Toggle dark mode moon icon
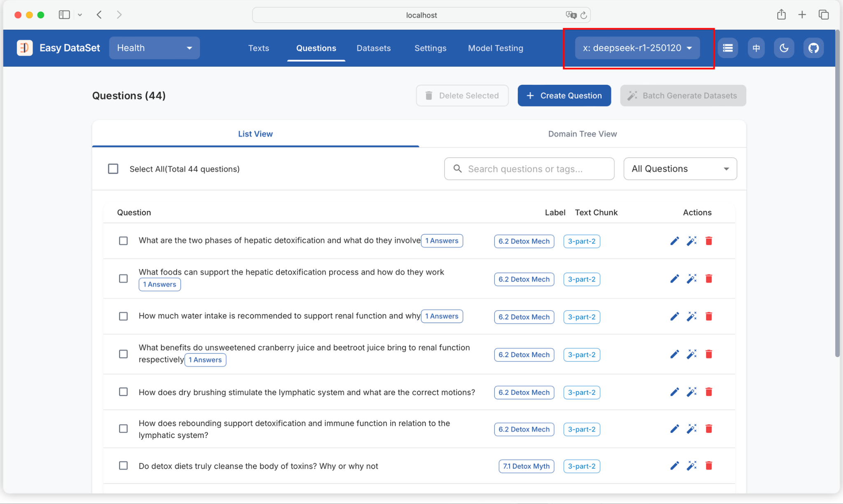This screenshot has width=843, height=504. point(784,48)
